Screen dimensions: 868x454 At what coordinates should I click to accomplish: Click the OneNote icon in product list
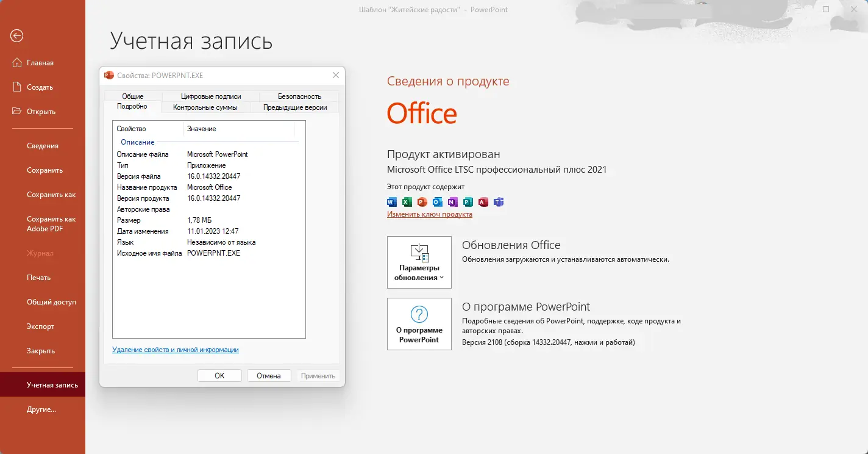pos(452,202)
